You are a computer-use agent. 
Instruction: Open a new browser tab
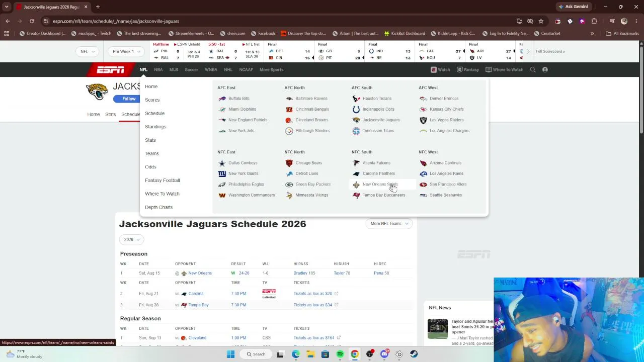click(98, 7)
